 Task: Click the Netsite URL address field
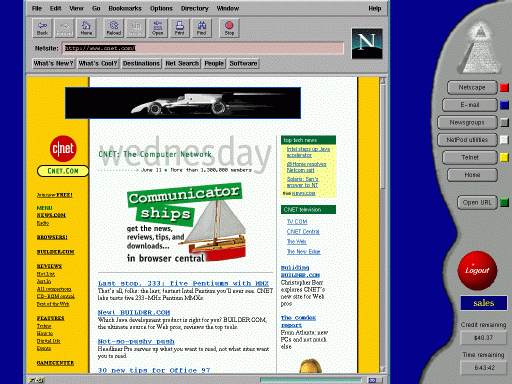click(203, 48)
